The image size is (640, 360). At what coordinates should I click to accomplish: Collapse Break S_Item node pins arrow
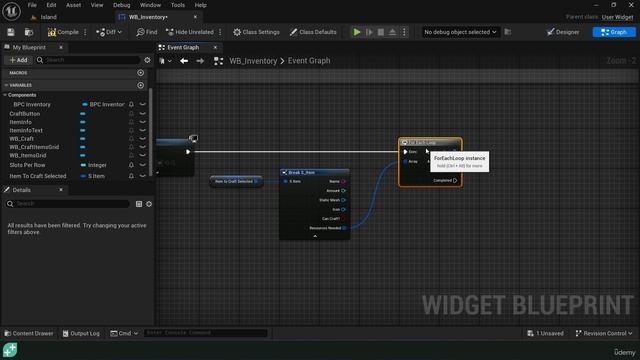315,236
